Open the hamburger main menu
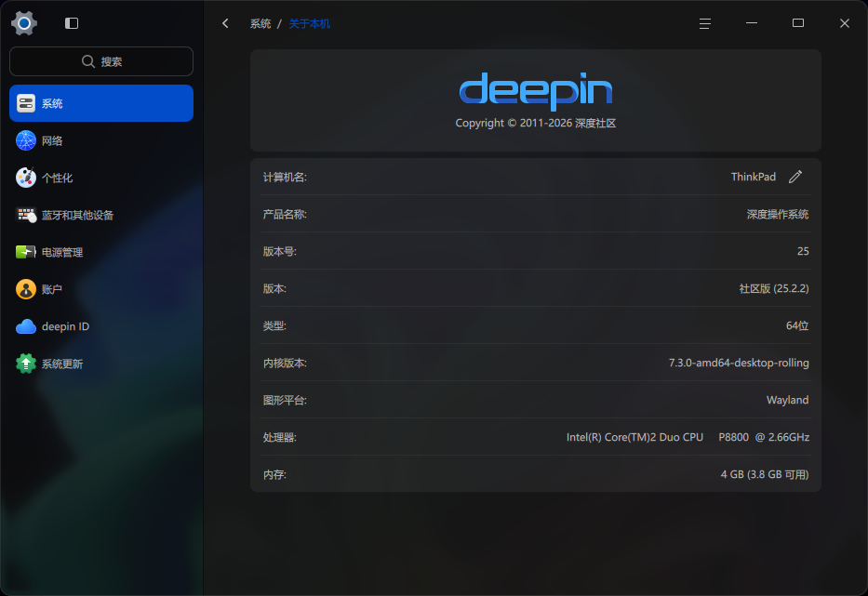Image resolution: width=868 pixels, height=596 pixels. coord(704,23)
